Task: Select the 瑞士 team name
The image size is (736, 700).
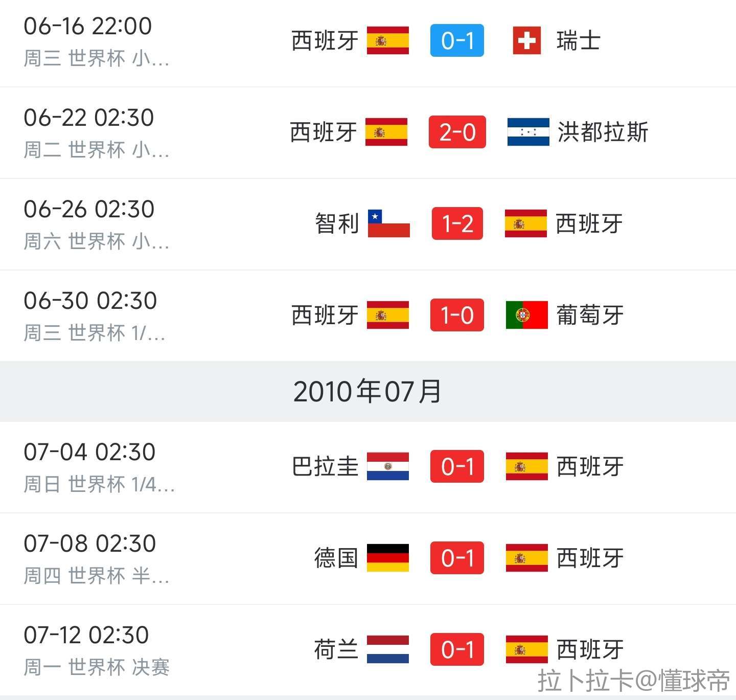Action: coord(578,40)
